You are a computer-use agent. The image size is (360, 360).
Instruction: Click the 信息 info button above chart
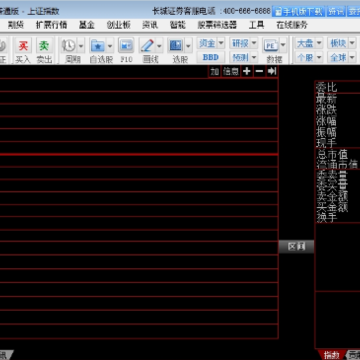(231, 71)
